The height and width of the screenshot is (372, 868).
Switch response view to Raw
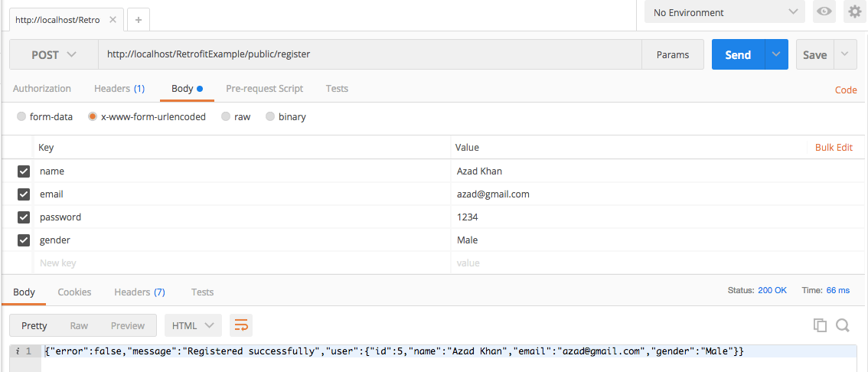[x=79, y=325]
